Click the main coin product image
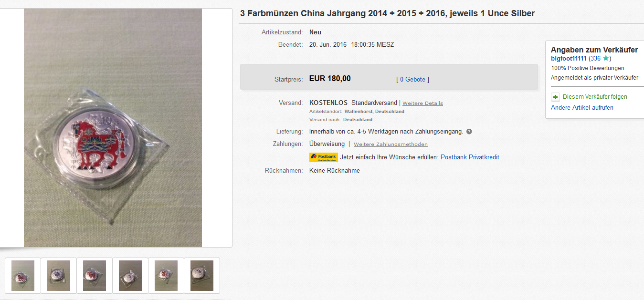Viewport: 644px width, 300px height. tap(113, 128)
